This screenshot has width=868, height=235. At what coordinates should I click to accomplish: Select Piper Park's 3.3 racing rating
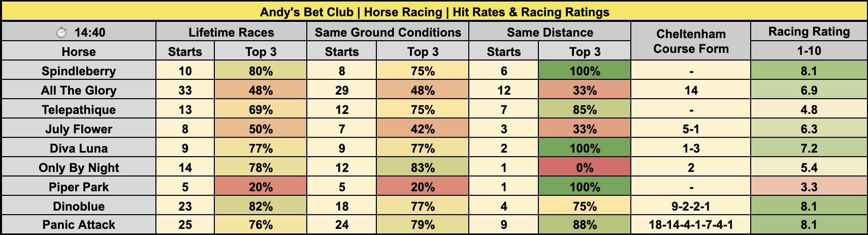tap(809, 187)
